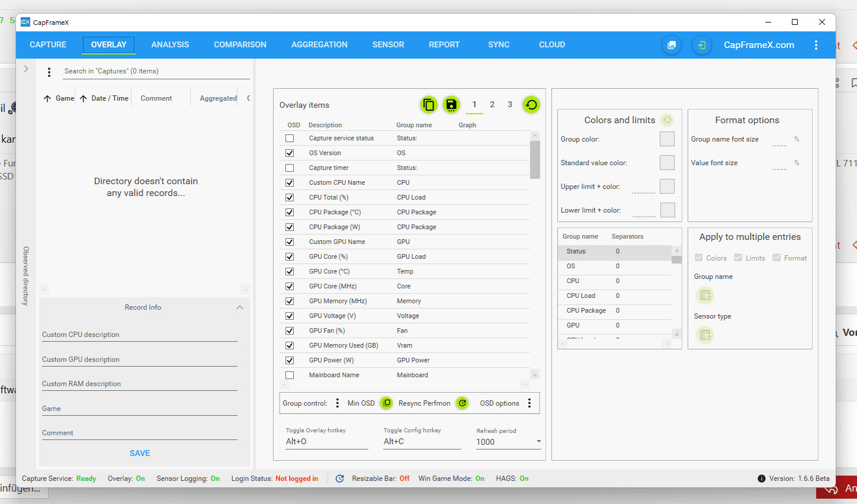Screen dimensions: 857x504
Task: Select overlay config slot 3
Action: click(x=510, y=105)
